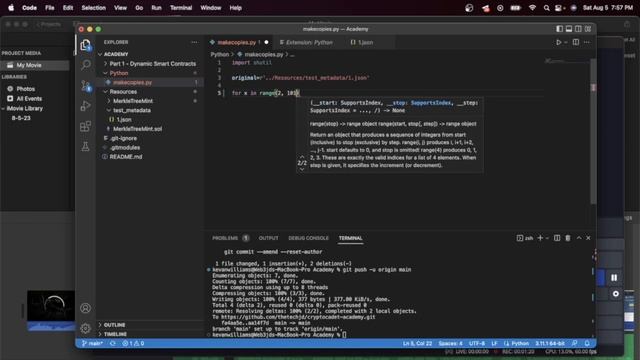Viewport: 640px width, 360px height.
Task: Select the zsh terminal shell entry
Action: [525, 238]
